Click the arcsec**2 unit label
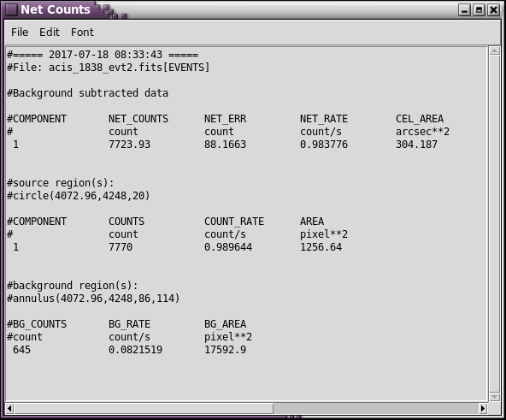Screen dimensions: 506x420 [x=422, y=132]
